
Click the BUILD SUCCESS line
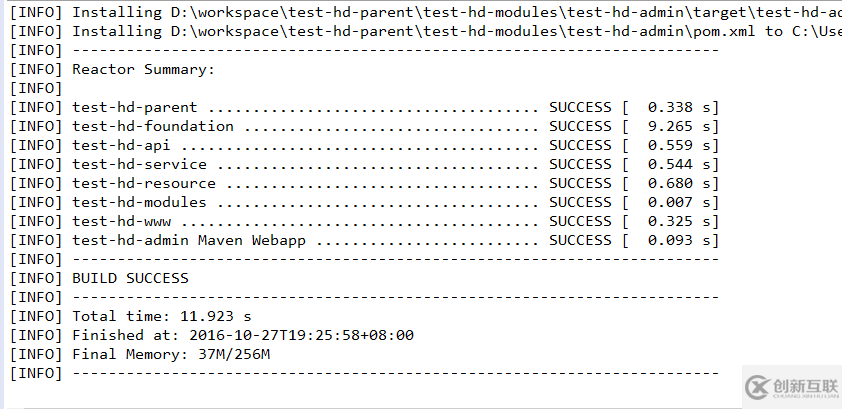click(130, 278)
